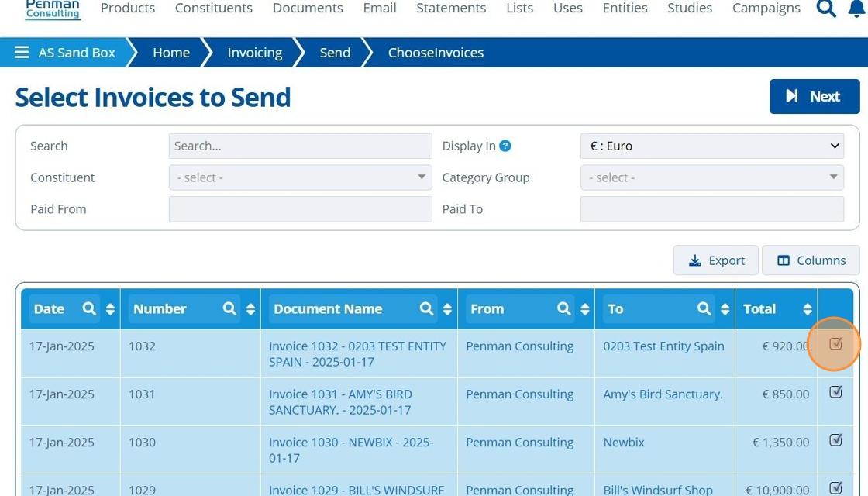The width and height of the screenshot is (868, 496).
Task: Open the Lists menu
Action: [520, 9]
